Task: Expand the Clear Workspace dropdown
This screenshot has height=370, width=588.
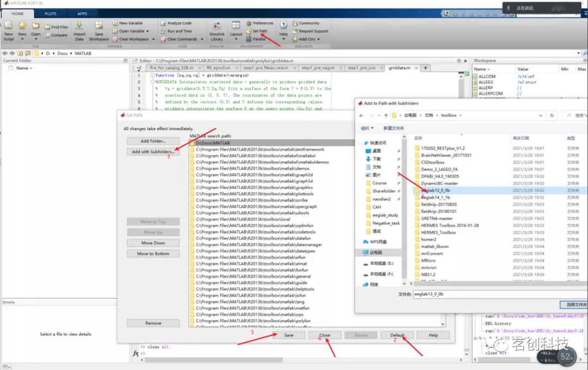Action: 154,39
